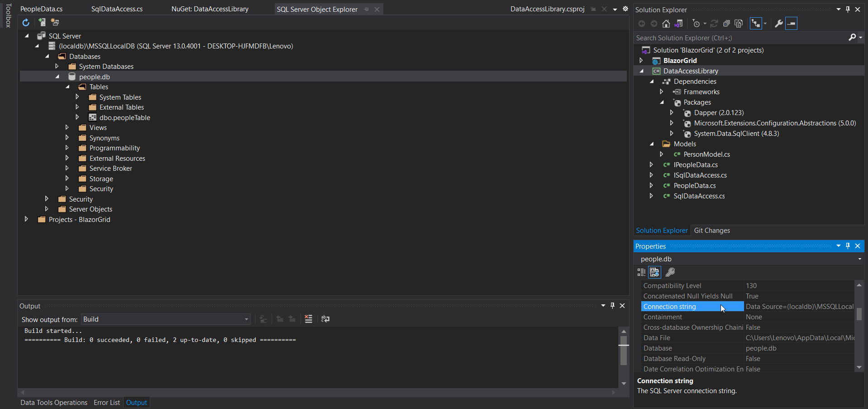The height and width of the screenshot is (409, 868).
Task: Open the editor settings gear icon
Action: [625, 9]
